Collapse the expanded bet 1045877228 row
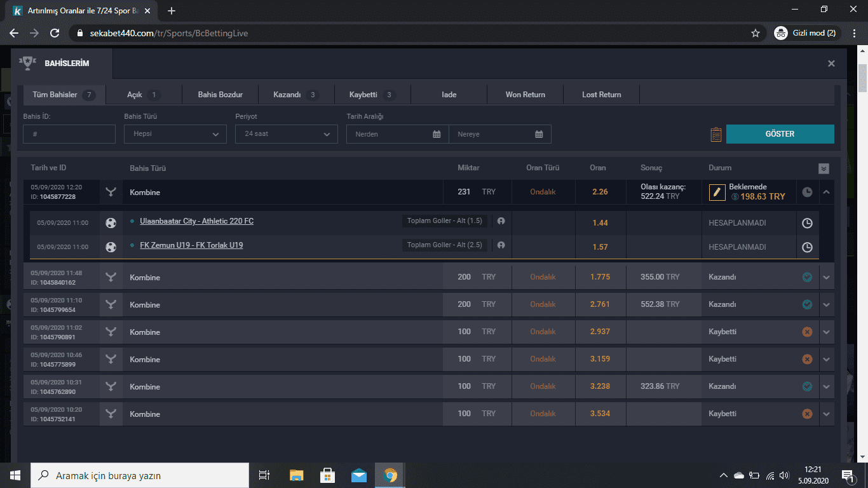868x488 pixels. click(826, 192)
